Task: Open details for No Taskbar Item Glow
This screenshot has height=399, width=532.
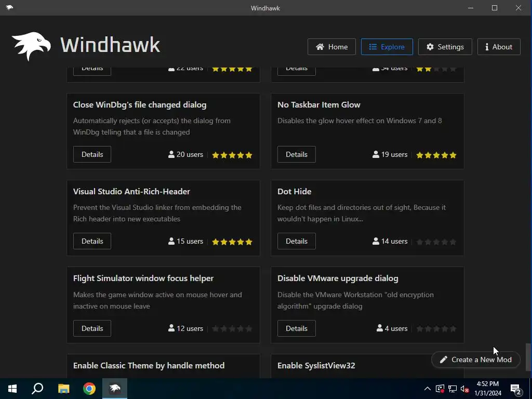Action: 297,154
